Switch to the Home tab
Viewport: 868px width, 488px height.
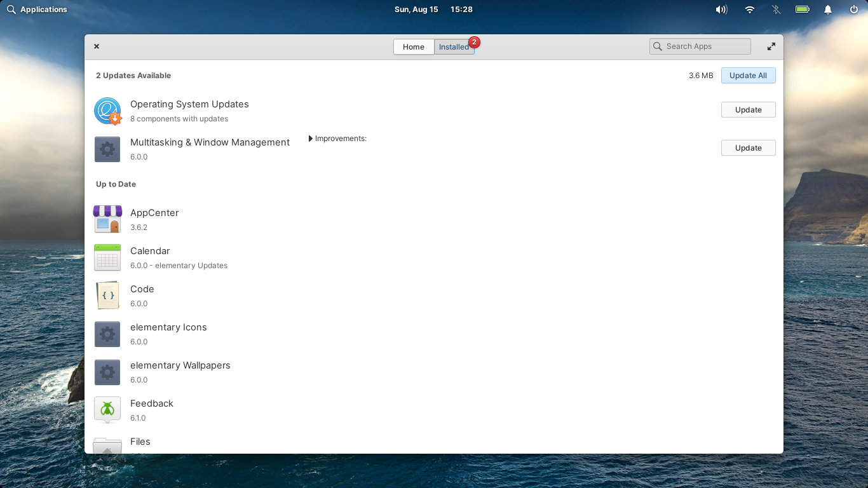point(414,47)
